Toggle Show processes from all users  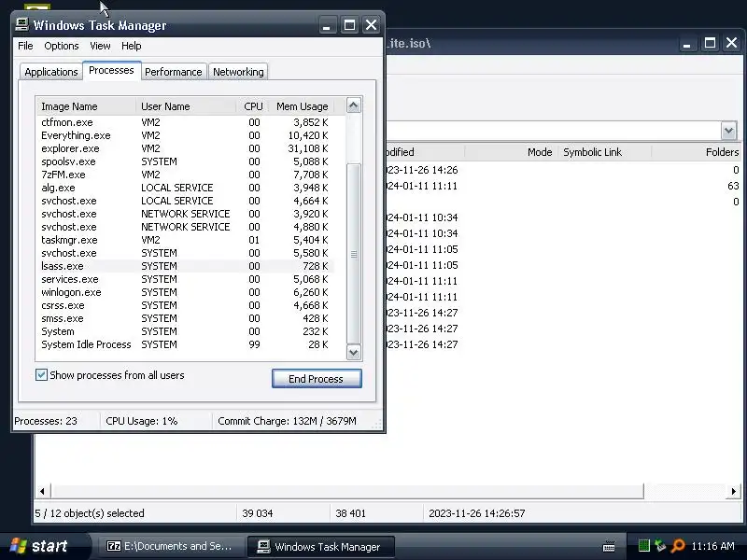point(41,375)
